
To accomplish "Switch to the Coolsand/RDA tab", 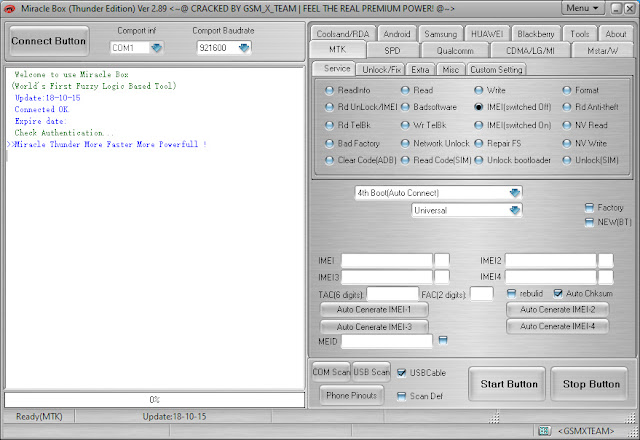I will 342,34.
